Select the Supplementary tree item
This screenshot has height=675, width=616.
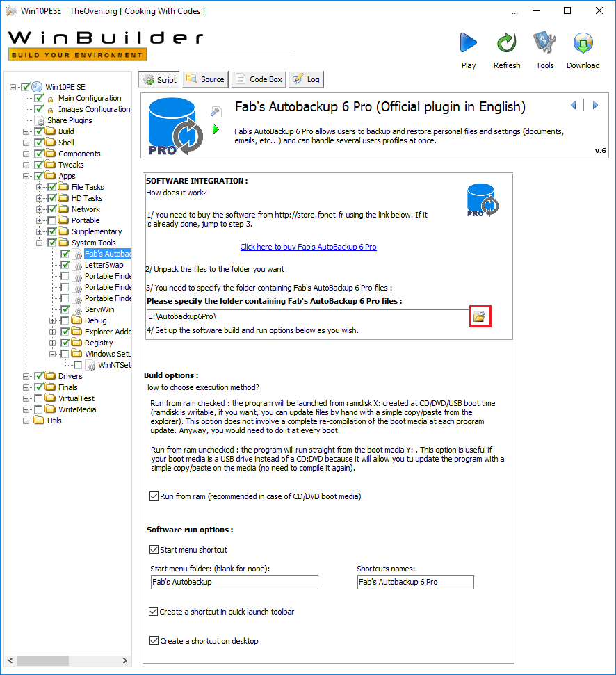[x=97, y=231]
